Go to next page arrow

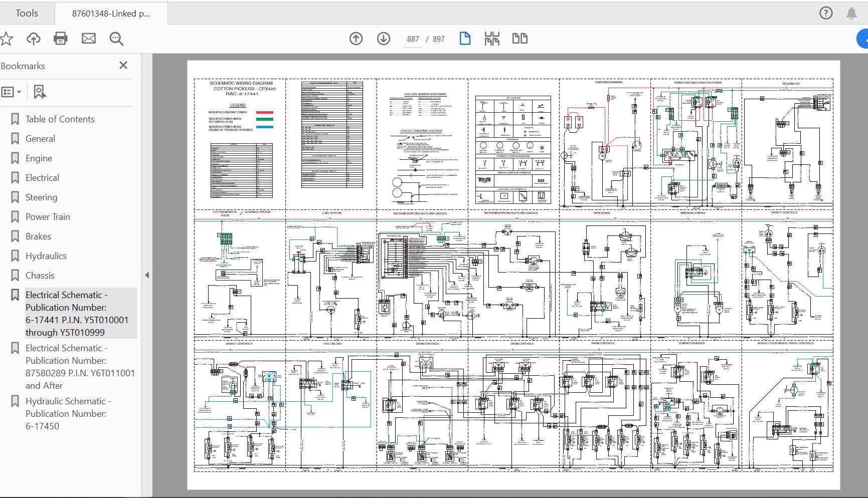tap(384, 39)
